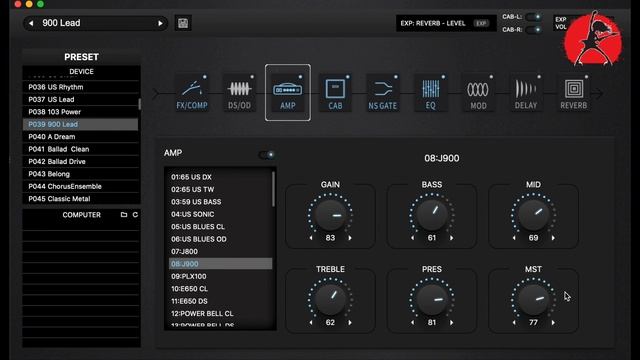Decrease GAIN value with left arrow

tap(311, 238)
